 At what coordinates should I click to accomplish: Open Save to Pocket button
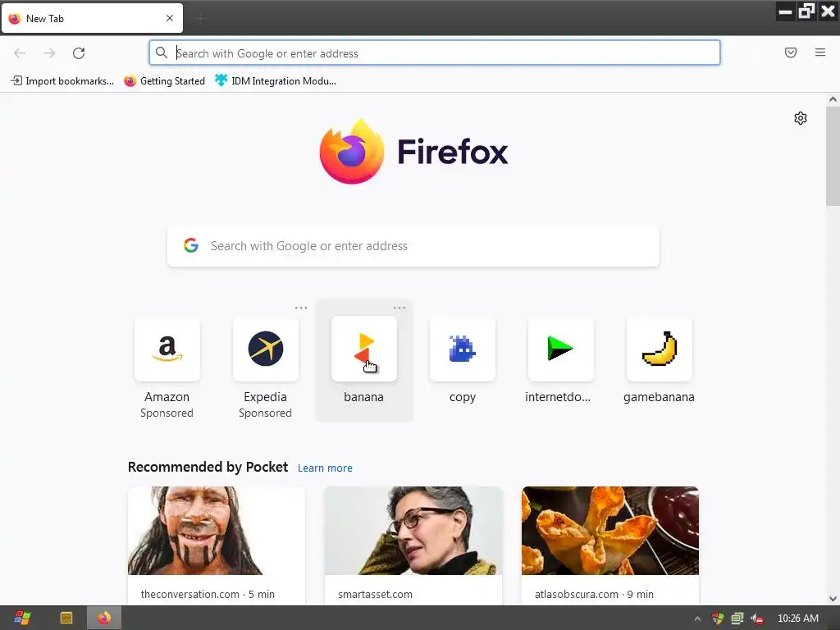pos(791,52)
